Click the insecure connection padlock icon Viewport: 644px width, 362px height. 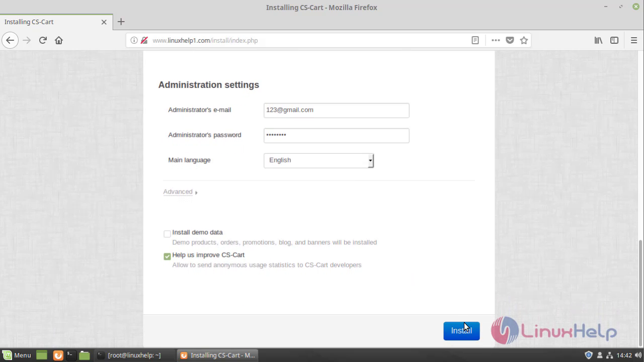point(144,40)
